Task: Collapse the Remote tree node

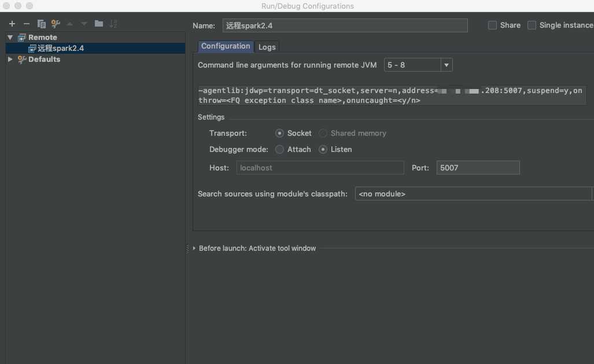Action: [x=10, y=38]
